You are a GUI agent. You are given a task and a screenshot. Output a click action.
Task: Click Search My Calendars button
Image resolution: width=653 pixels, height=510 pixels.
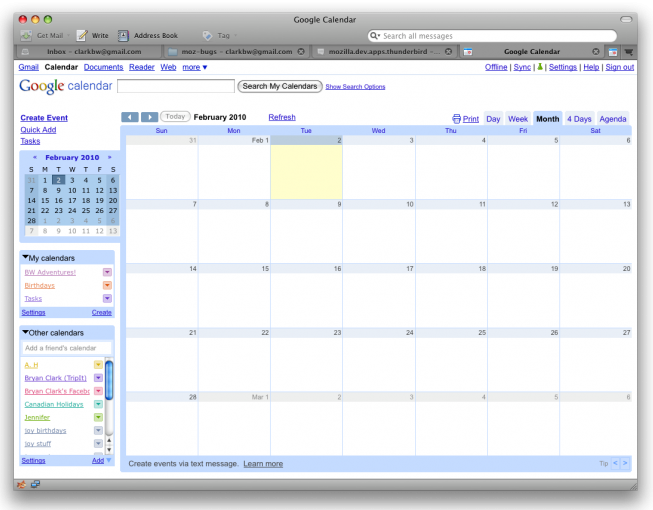[280, 86]
